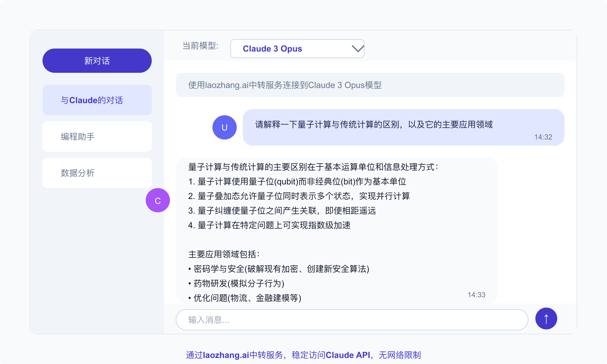Screen dimensions: 607x364
Task: Click the user avatar U
Action: pyautogui.click(x=225, y=127)
